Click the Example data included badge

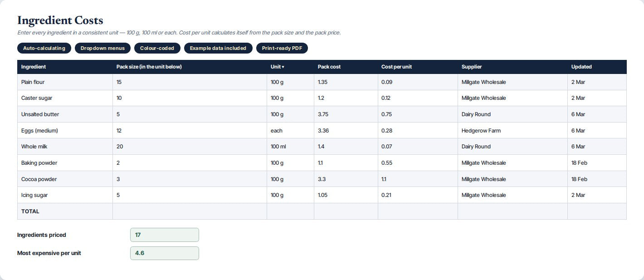[218, 48]
